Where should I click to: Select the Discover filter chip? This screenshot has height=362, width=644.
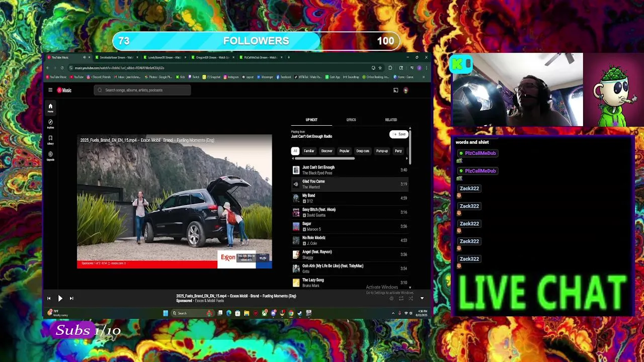327,151
